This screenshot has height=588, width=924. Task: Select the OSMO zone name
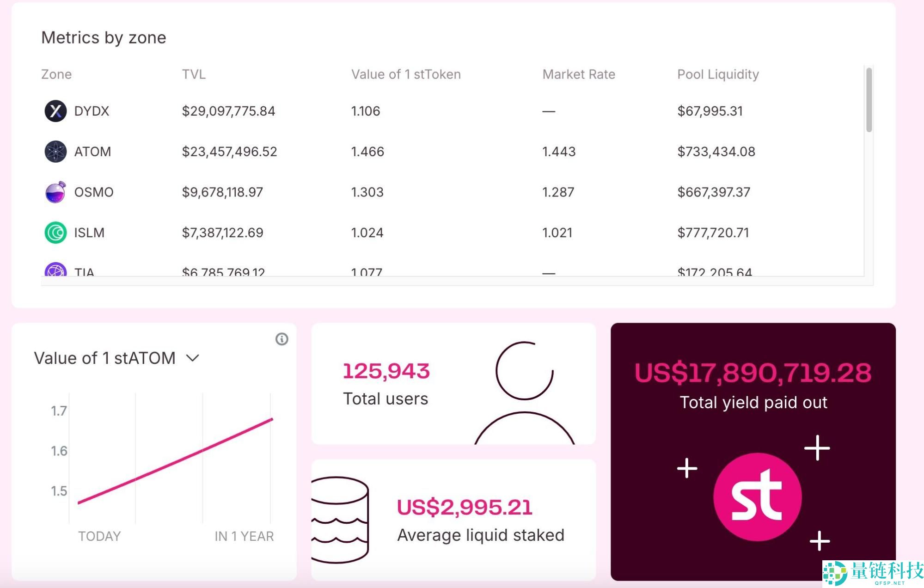pos(94,192)
